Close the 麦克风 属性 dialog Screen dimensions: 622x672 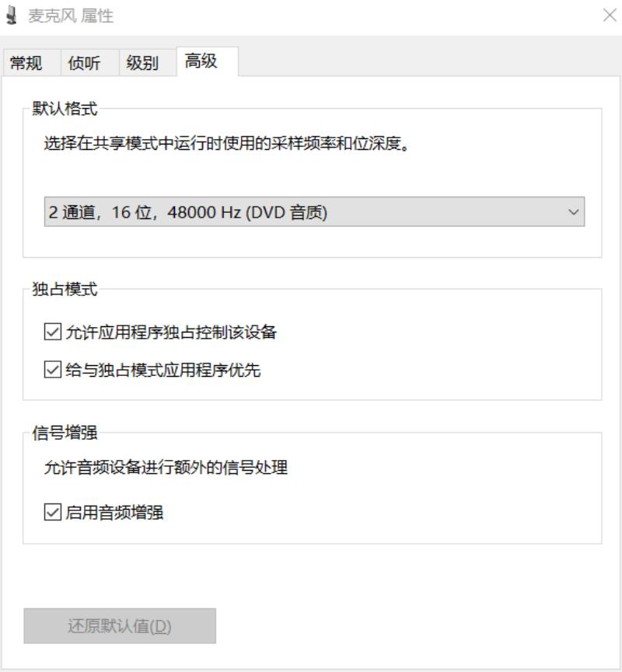(610, 16)
